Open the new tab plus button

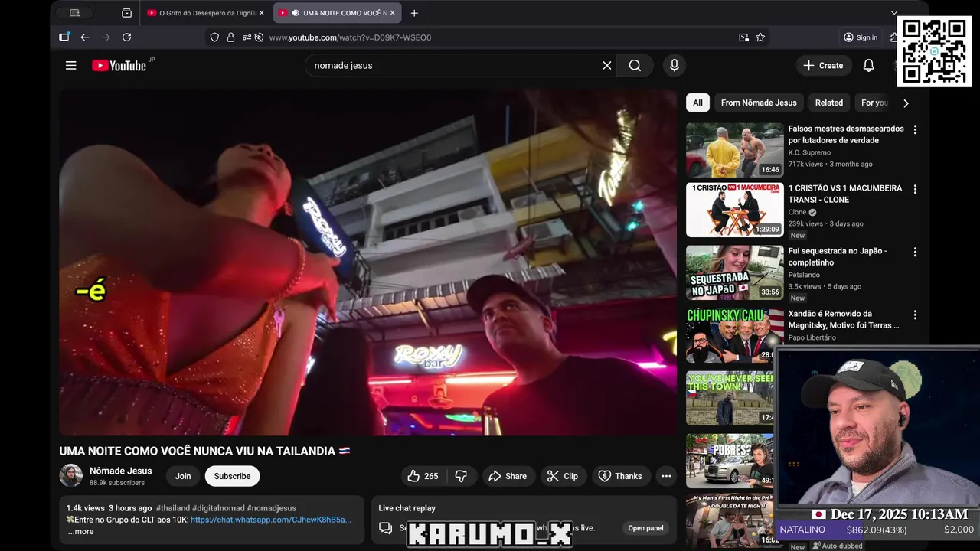[x=414, y=13]
